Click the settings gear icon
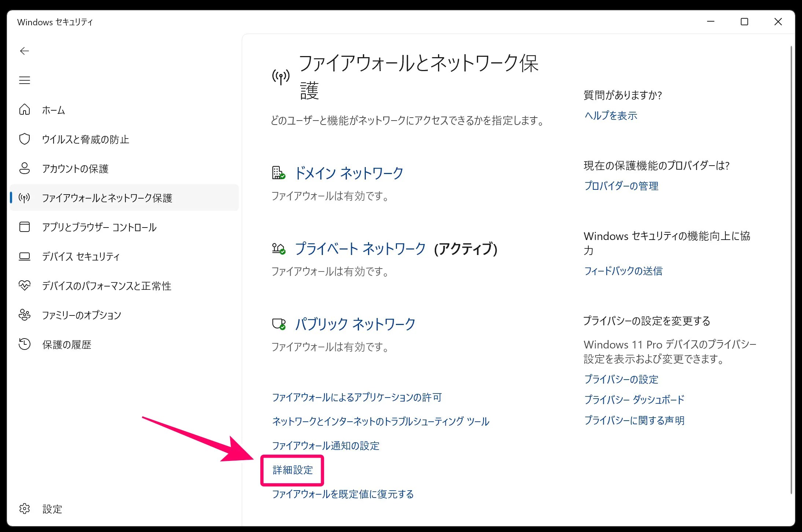 (25, 509)
